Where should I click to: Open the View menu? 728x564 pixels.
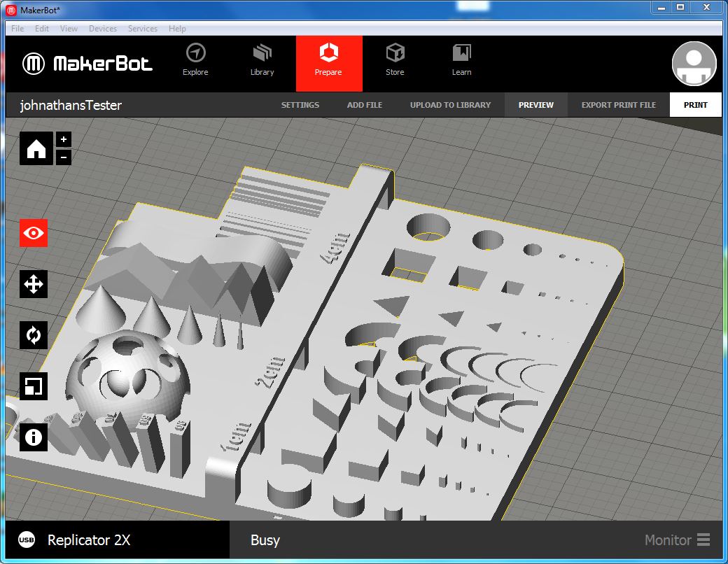click(x=69, y=28)
